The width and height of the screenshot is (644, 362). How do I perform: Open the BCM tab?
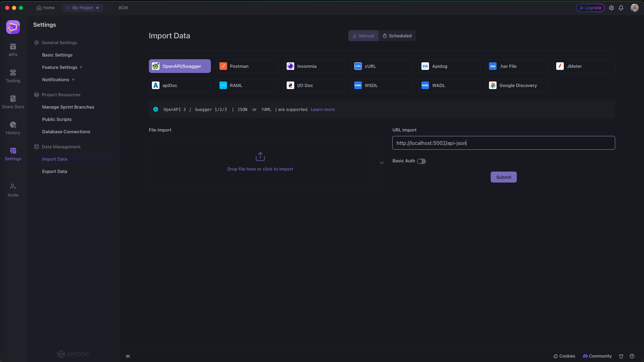123,8
